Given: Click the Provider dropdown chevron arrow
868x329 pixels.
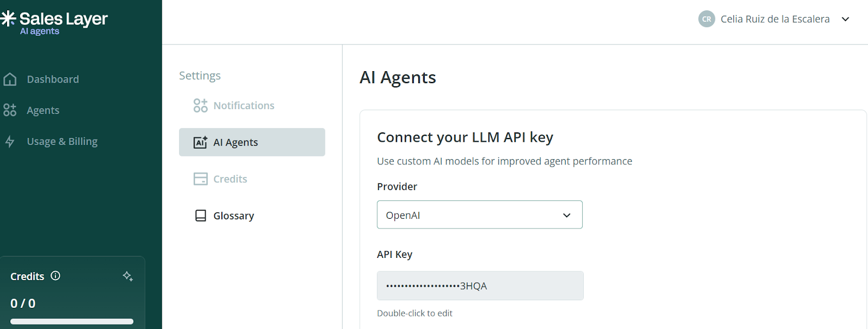Looking at the screenshot, I should 566,216.
